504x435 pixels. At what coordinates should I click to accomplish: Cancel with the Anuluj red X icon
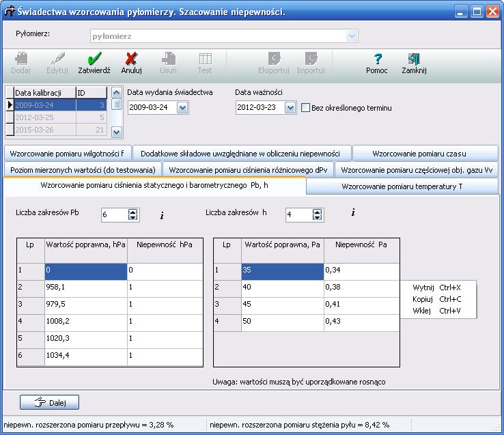(132, 59)
